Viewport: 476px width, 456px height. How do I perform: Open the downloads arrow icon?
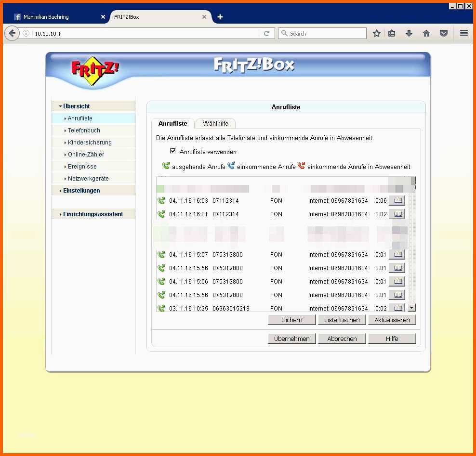(x=409, y=33)
